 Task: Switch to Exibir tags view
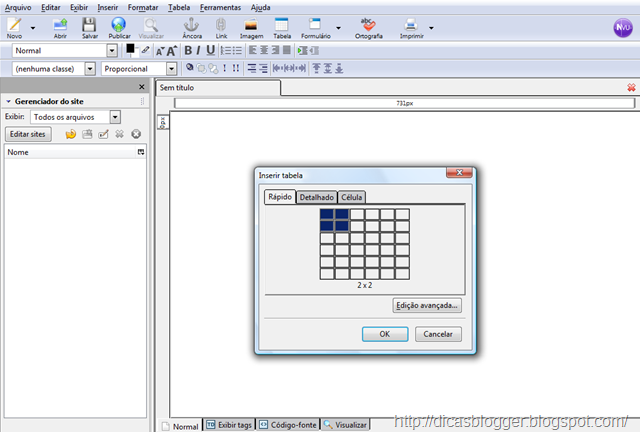[229, 425]
